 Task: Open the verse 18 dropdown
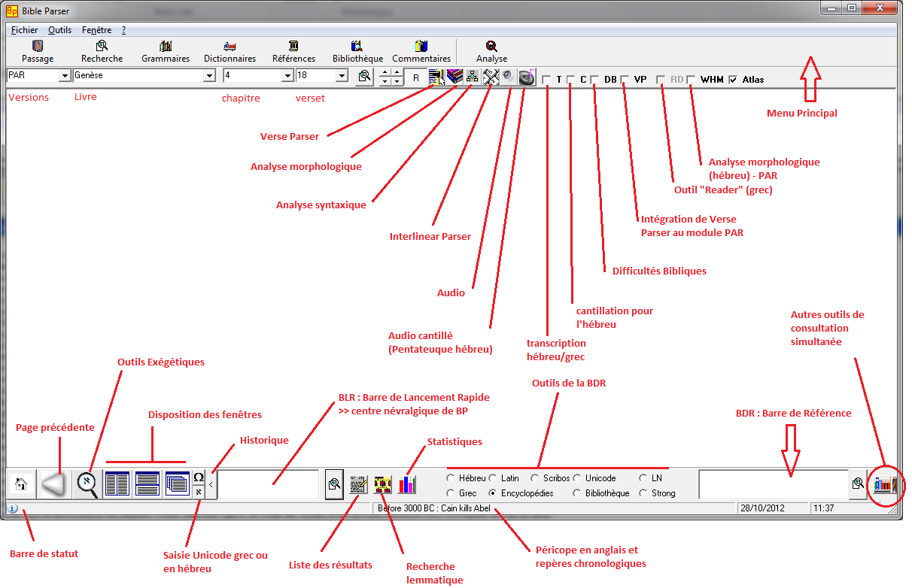pyautogui.click(x=342, y=76)
